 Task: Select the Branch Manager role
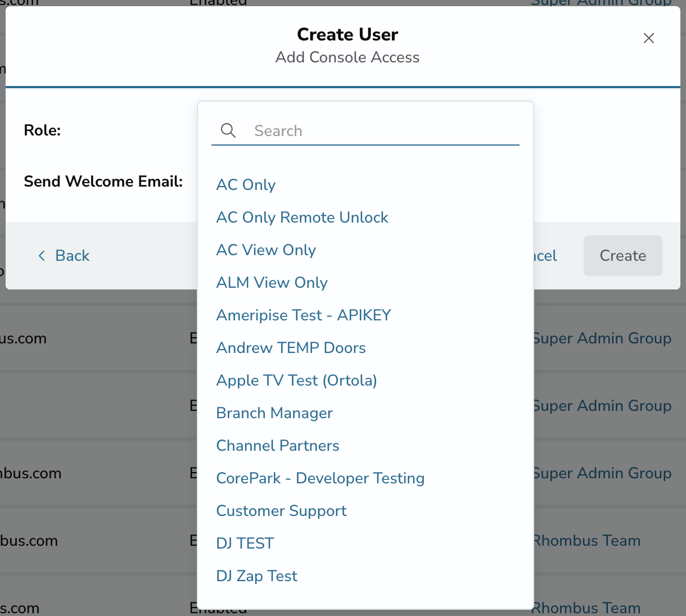[x=274, y=413]
